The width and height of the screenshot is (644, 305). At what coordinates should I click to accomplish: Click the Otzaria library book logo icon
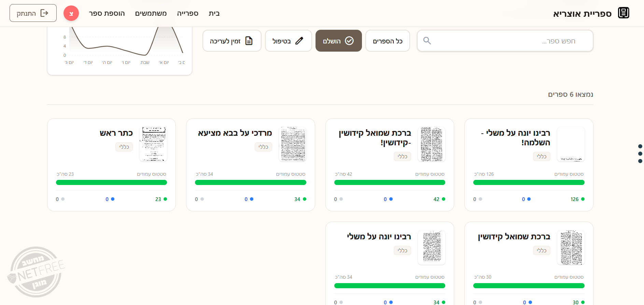point(623,13)
